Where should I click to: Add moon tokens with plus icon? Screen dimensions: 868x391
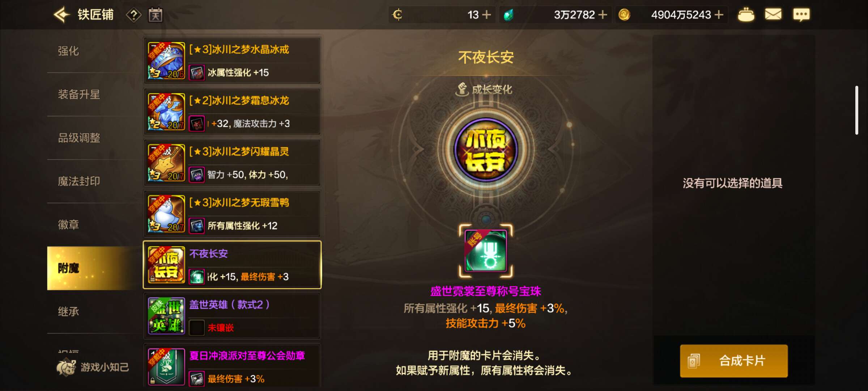tap(487, 15)
